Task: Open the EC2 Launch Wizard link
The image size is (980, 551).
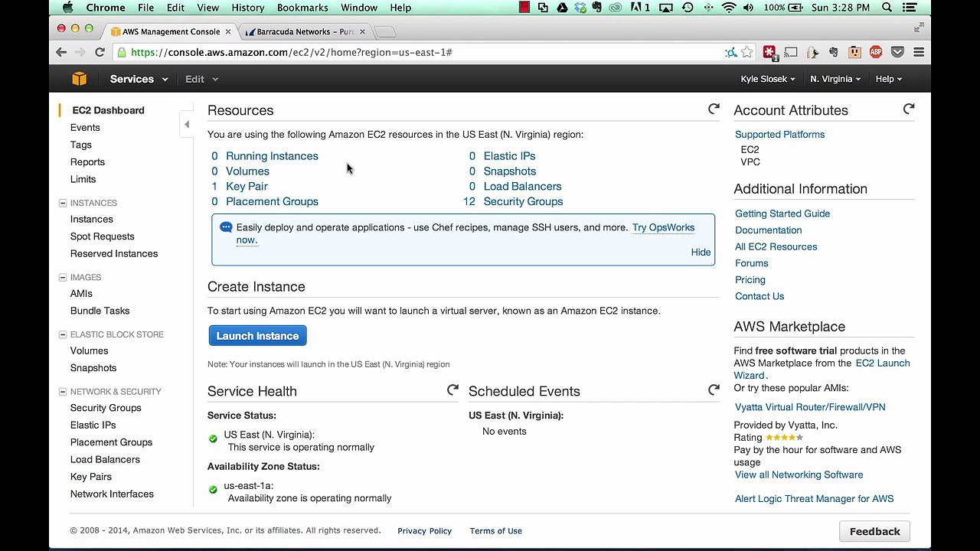Action: (x=883, y=364)
